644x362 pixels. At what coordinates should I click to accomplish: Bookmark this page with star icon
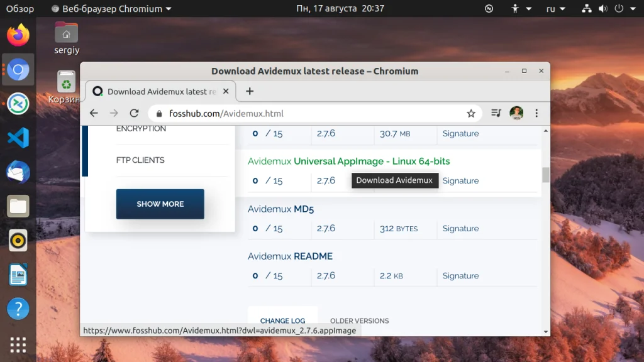(x=470, y=114)
